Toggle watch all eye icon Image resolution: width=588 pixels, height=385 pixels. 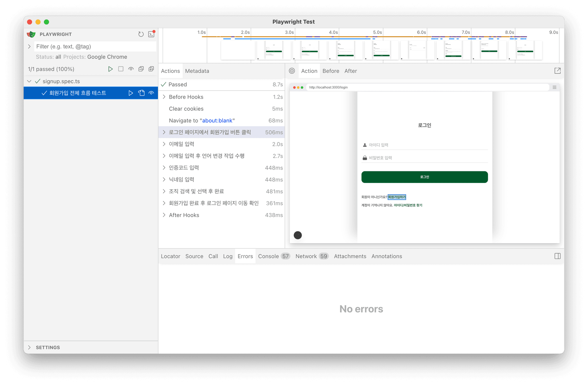tap(131, 69)
